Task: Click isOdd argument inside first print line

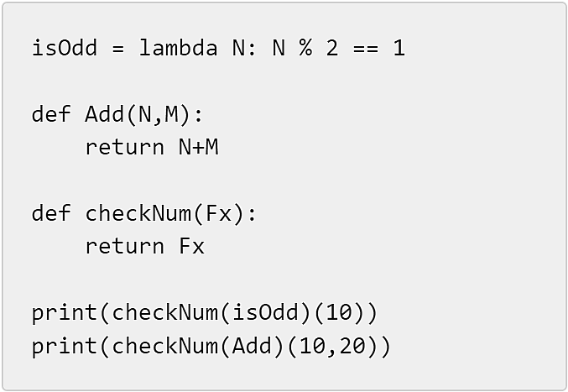Action: click(x=265, y=312)
